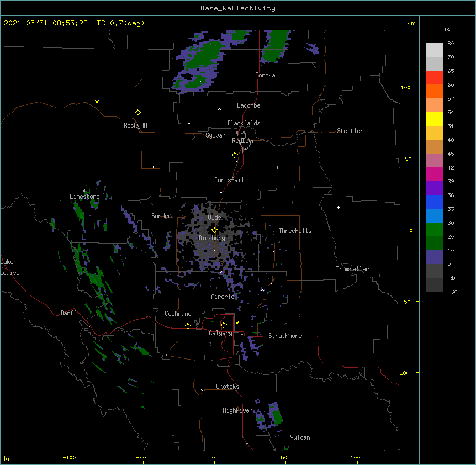Click the Innisfail label
This screenshot has width=476, height=465.
[x=229, y=180]
